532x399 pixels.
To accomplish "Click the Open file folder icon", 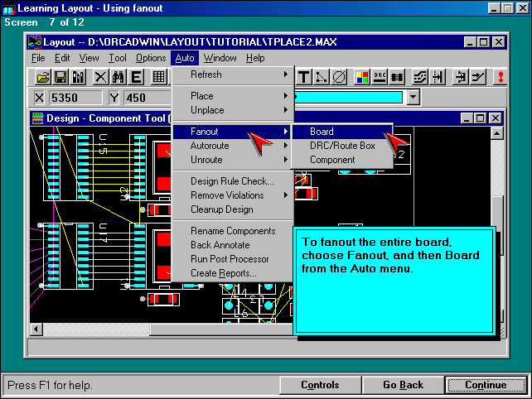I will tap(43, 77).
